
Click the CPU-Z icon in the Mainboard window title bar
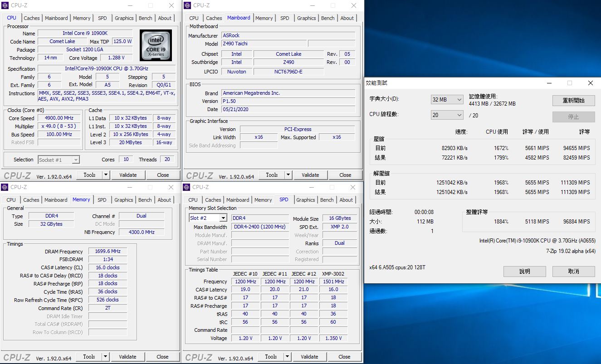click(x=187, y=5)
